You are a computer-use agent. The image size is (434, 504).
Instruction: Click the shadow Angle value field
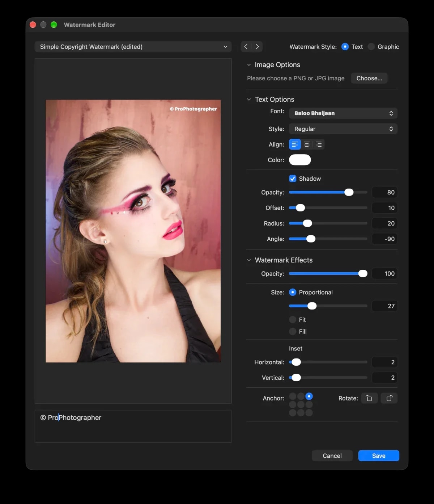pos(384,239)
